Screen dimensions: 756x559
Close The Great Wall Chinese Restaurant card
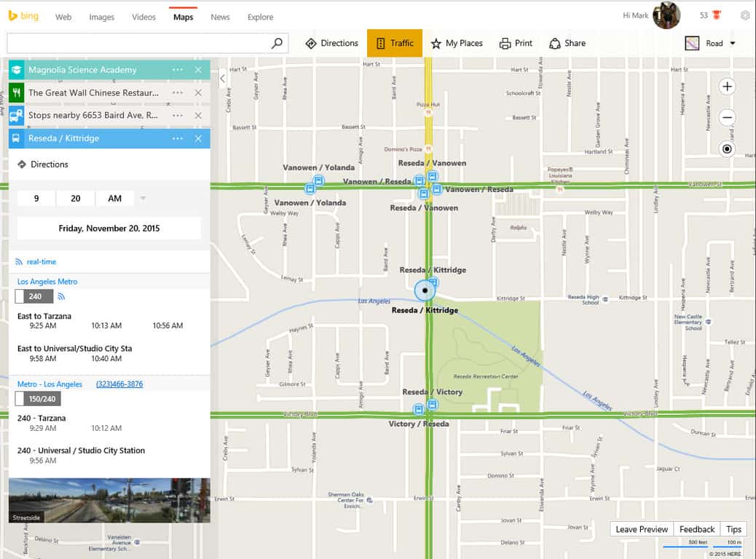(x=198, y=92)
